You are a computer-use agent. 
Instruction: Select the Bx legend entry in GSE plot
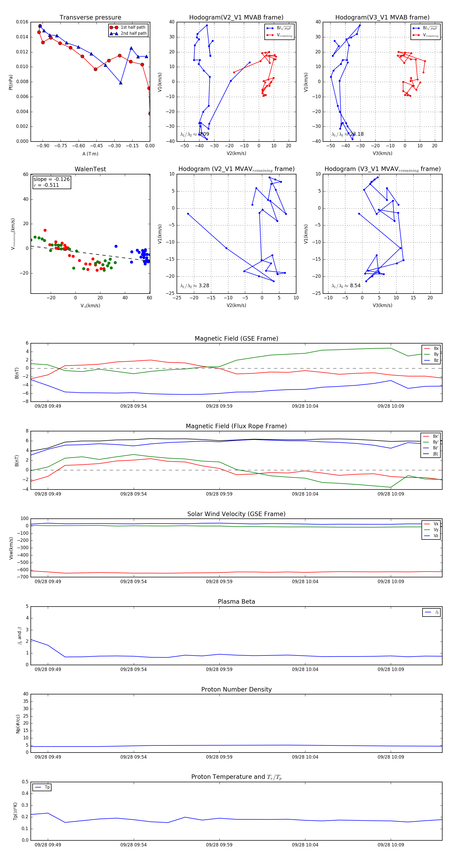tap(431, 349)
